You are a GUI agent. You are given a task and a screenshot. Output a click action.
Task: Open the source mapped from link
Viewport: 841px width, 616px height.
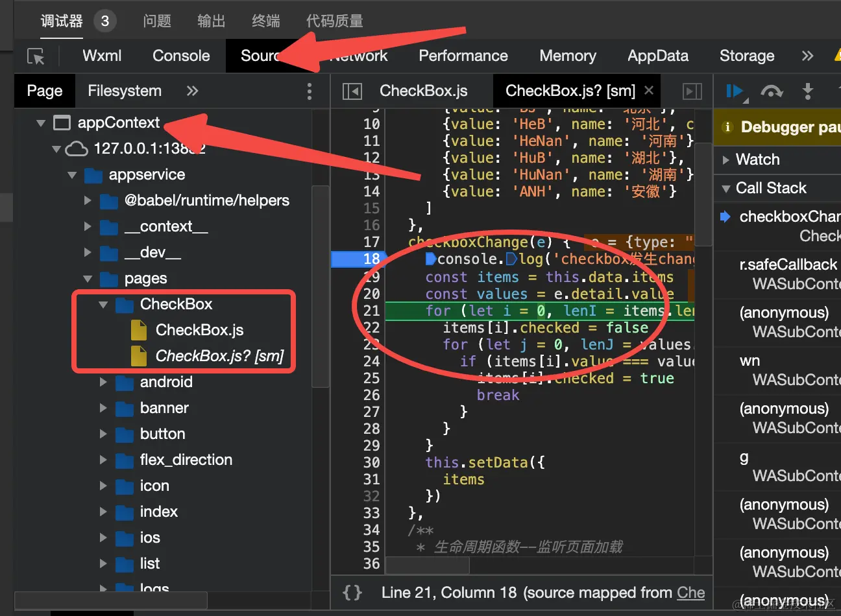(x=690, y=593)
